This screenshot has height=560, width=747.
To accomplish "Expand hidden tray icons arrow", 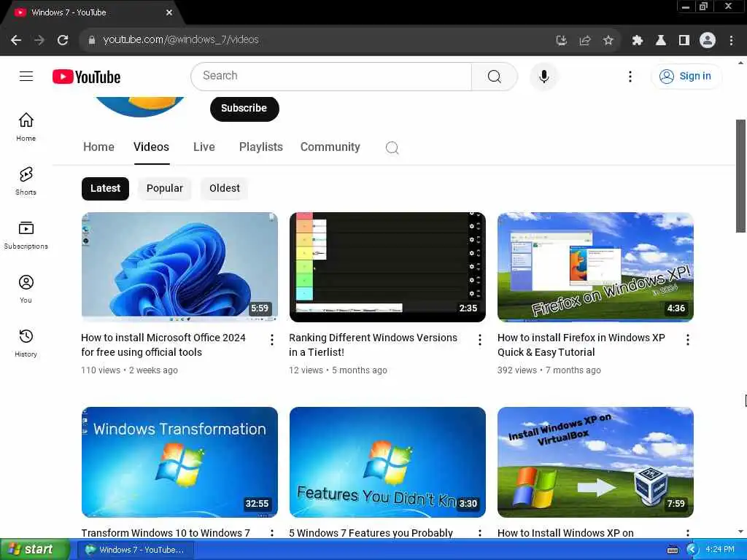I will (x=692, y=550).
